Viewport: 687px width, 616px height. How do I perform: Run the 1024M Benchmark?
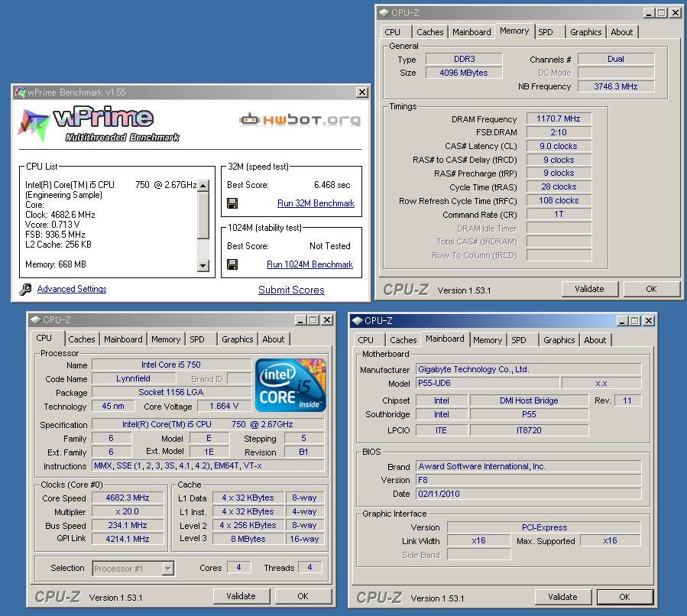click(x=309, y=264)
